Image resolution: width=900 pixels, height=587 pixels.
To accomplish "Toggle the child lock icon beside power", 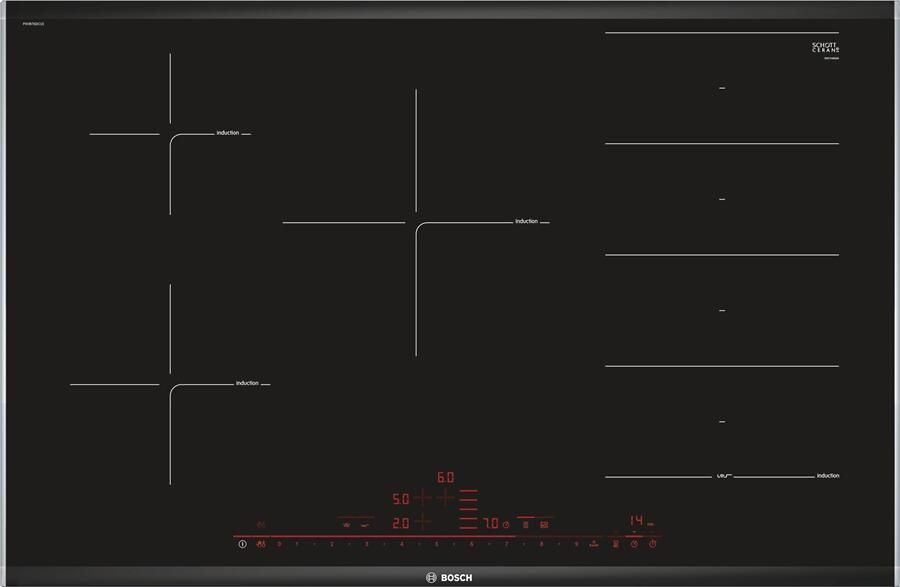I will pyautogui.click(x=261, y=543).
